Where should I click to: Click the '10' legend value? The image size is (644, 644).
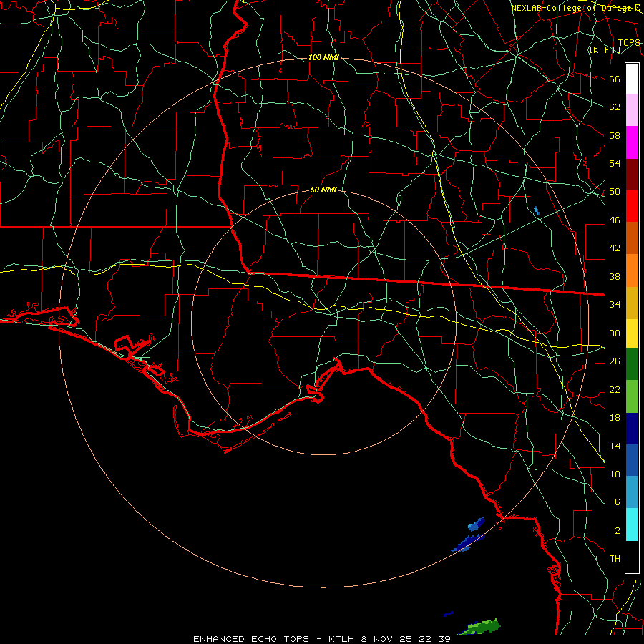615,474
